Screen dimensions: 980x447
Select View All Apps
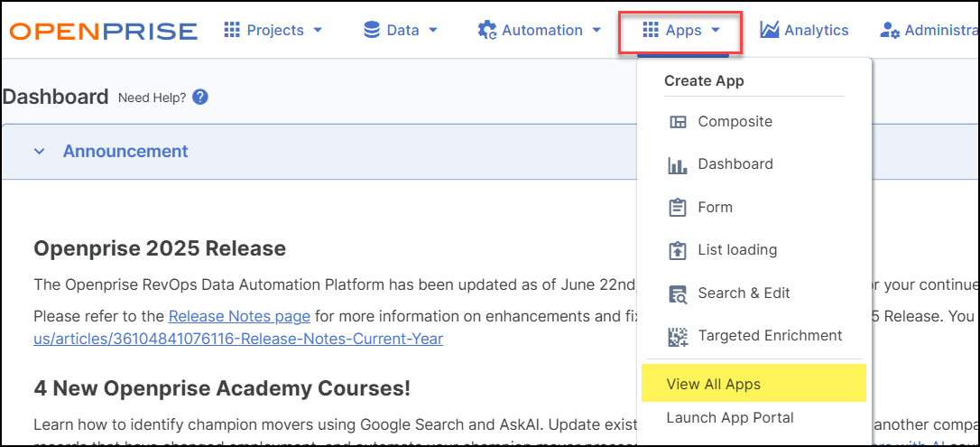[753, 383]
